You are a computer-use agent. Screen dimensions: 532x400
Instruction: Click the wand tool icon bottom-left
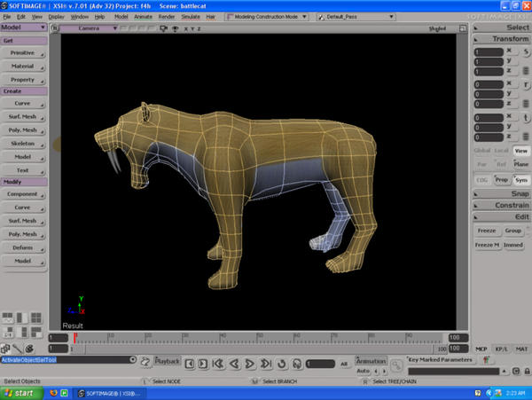[18, 349]
